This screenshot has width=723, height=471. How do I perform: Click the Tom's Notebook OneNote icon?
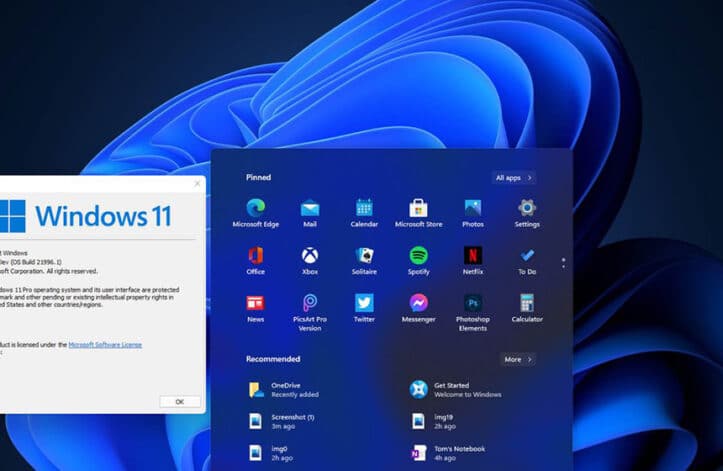click(418, 453)
